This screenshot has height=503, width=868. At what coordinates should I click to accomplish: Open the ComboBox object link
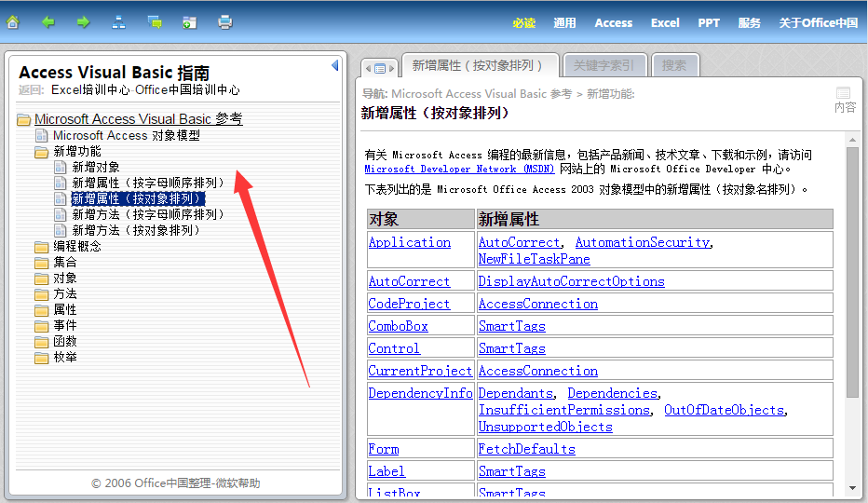pyautogui.click(x=399, y=326)
